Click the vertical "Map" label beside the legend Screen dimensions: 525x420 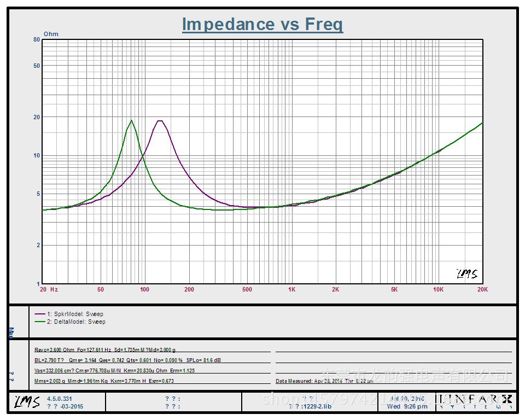[x=11, y=333]
